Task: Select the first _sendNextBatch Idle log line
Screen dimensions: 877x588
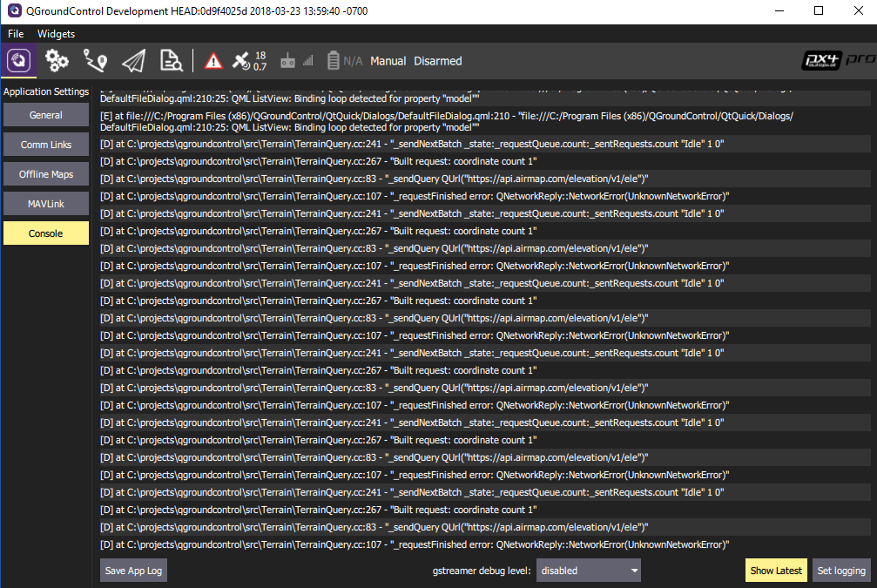Action: click(x=485, y=144)
